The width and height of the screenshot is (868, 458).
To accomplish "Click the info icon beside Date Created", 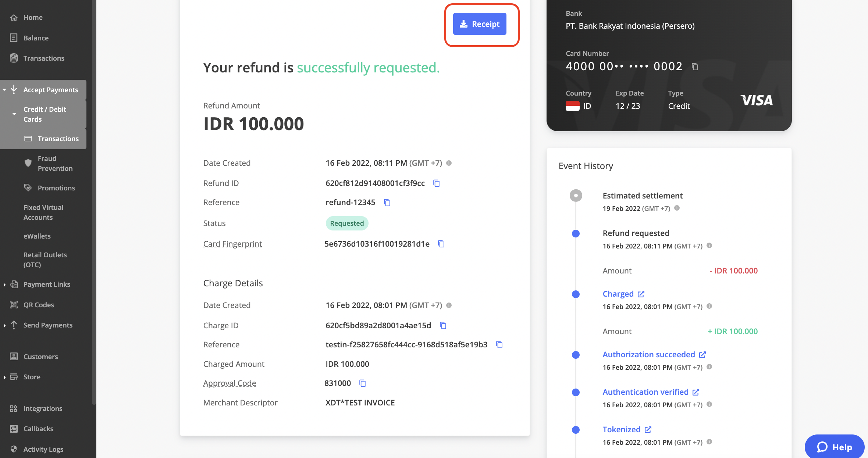I will pos(449,163).
